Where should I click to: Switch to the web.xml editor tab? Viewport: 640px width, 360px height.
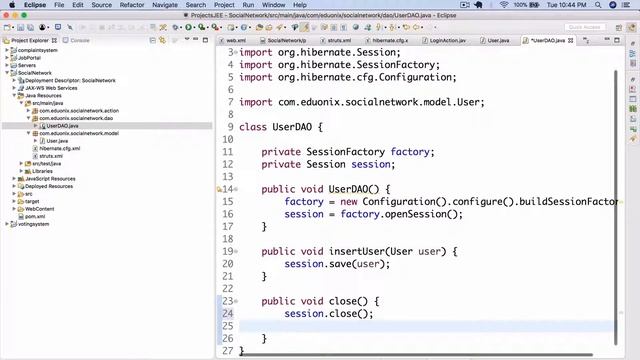tap(233, 40)
